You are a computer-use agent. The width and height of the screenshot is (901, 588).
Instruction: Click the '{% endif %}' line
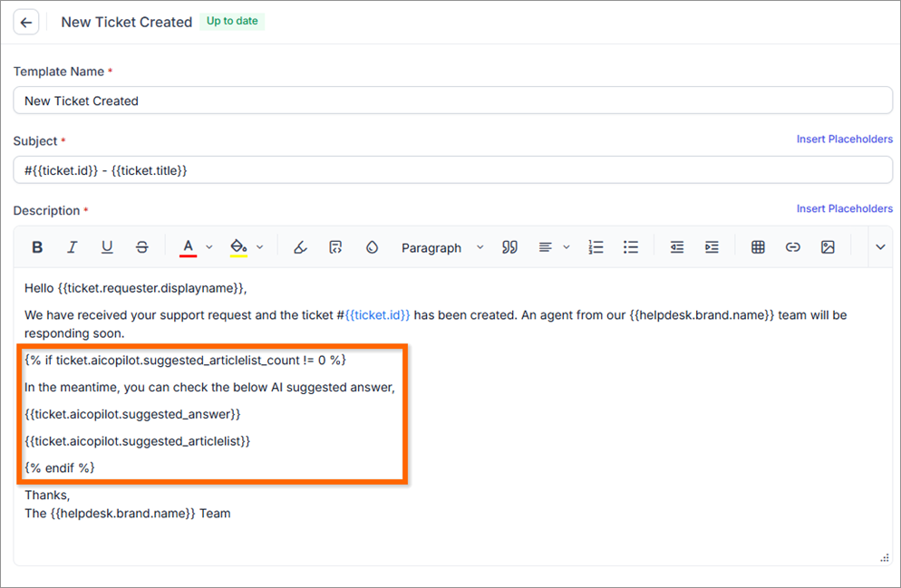coord(59,468)
